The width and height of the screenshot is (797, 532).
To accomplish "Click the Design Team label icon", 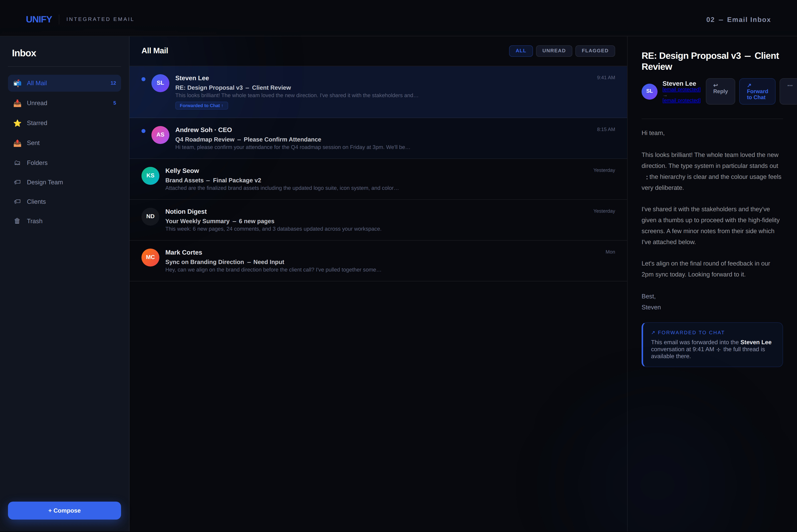I will click(x=17, y=182).
